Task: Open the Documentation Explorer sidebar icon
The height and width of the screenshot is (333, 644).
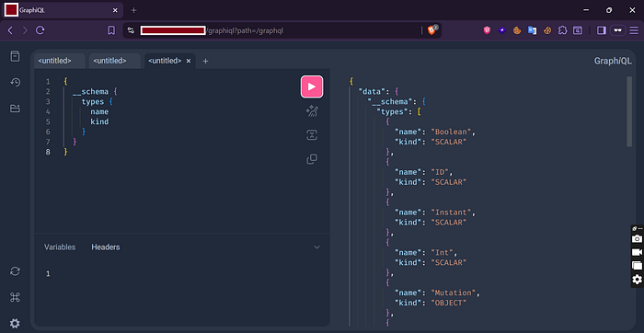Action: tap(16, 56)
